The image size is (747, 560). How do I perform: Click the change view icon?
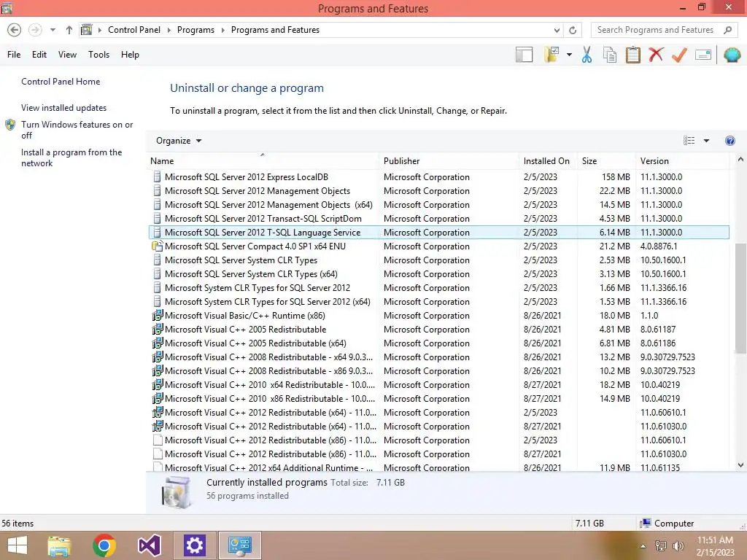(x=689, y=141)
